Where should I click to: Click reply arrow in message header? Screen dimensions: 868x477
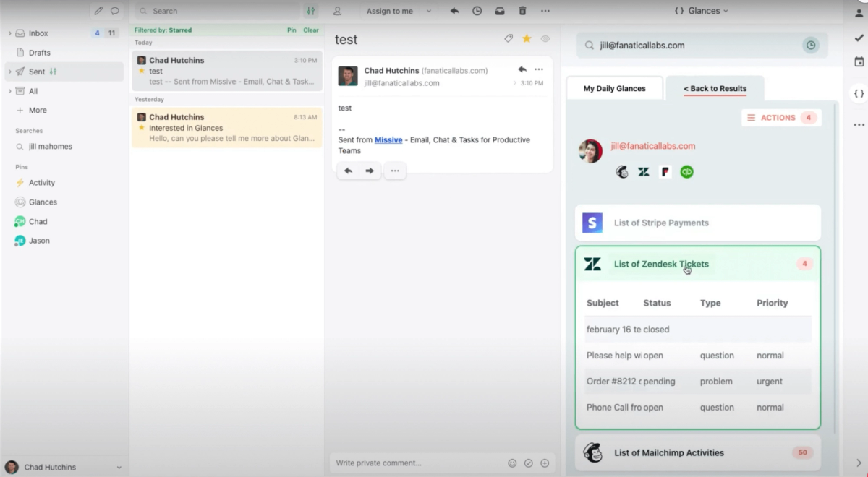click(x=522, y=69)
